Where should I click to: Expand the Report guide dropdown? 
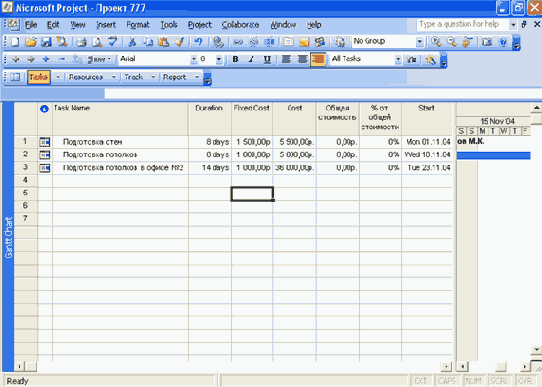pyautogui.click(x=197, y=77)
